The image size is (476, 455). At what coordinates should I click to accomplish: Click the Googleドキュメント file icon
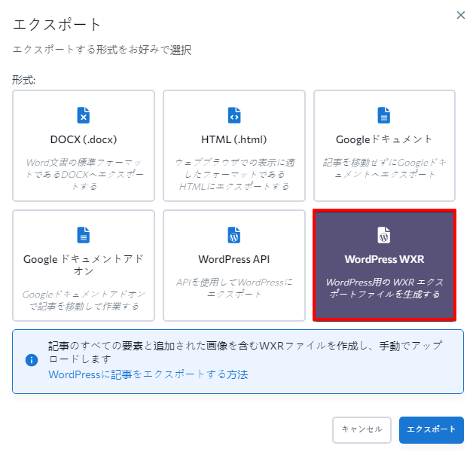[x=383, y=115]
